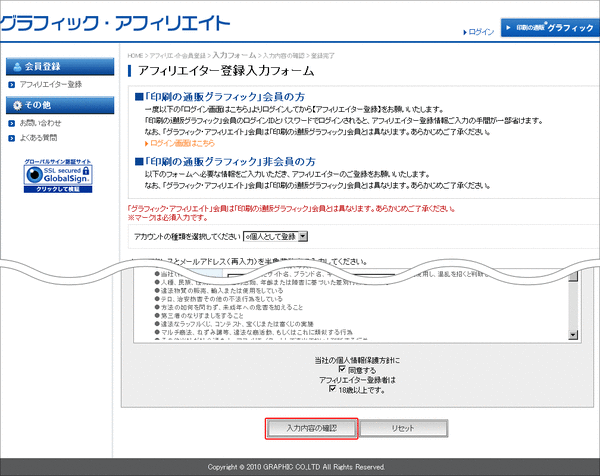Click the 入力内容の確認 button
Image resolution: width=600 pixels, height=476 pixels.
click(x=311, y=428)
